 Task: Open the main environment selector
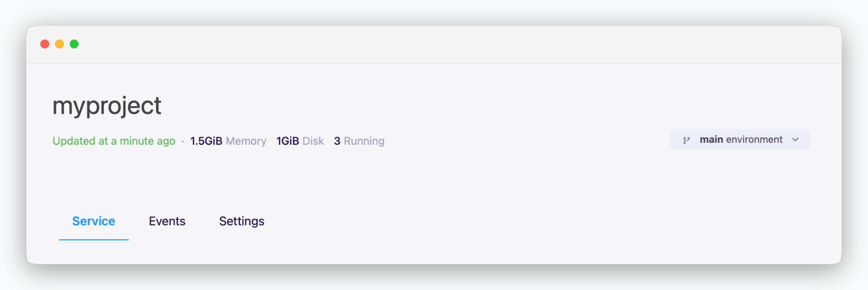pyautogui.click(x=740, y=139)
